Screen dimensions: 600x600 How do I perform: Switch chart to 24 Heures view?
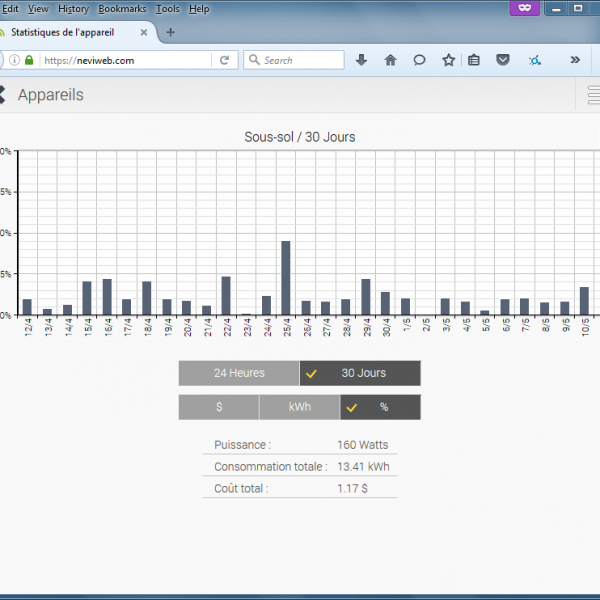click(x=239, y=373)
